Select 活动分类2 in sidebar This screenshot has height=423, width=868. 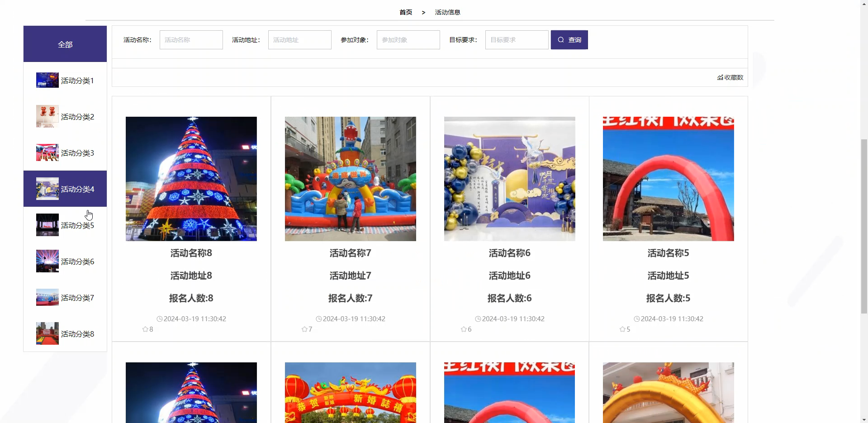pyautogui.click(x=65, y=116)
